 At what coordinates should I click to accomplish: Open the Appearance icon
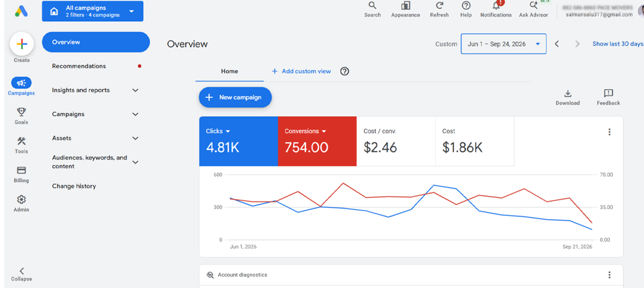click(x=406, y=6)
